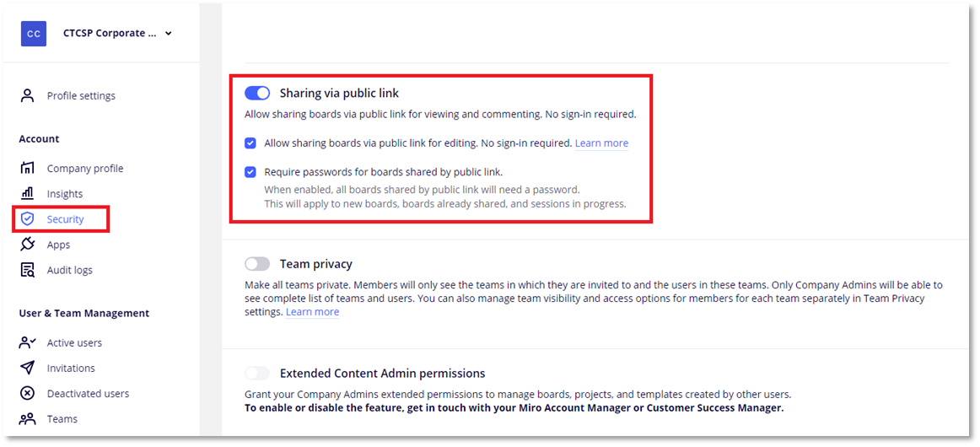Viewport: 980px width, 447px height.
Task: Click User & Team Management section header
Action: click(x=83, y=313)
